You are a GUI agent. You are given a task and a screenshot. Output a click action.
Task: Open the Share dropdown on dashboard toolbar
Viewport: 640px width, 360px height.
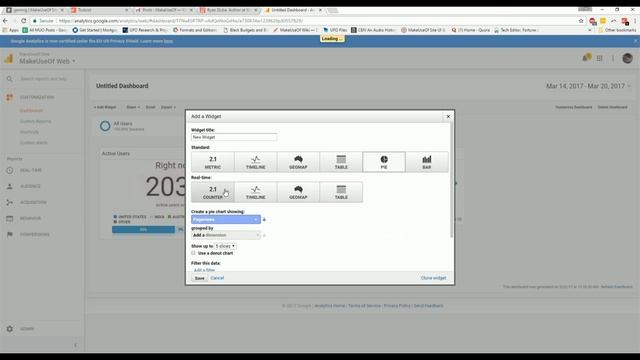point(133,107)
